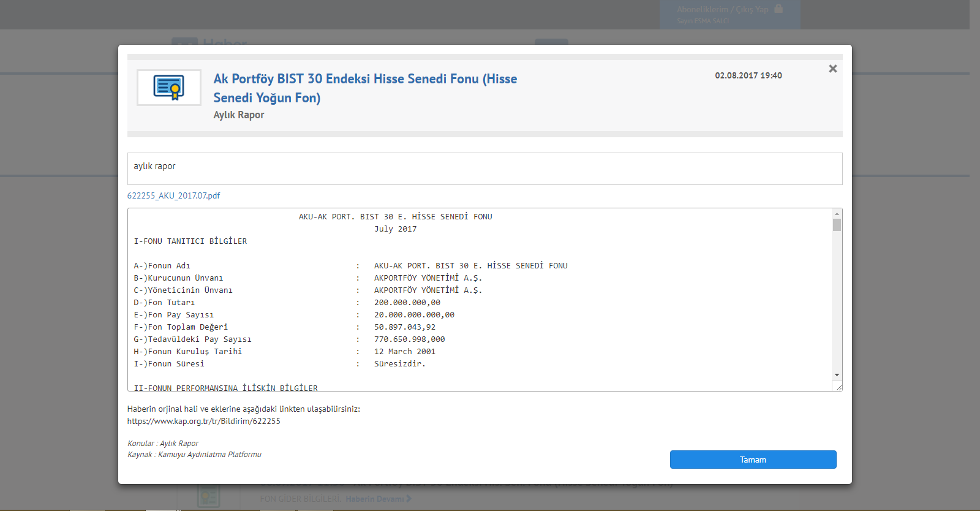Click the 'July 2017' report period text
This screenshot has height=511, width=980.
pyautogui.click(x=396, y=229)
